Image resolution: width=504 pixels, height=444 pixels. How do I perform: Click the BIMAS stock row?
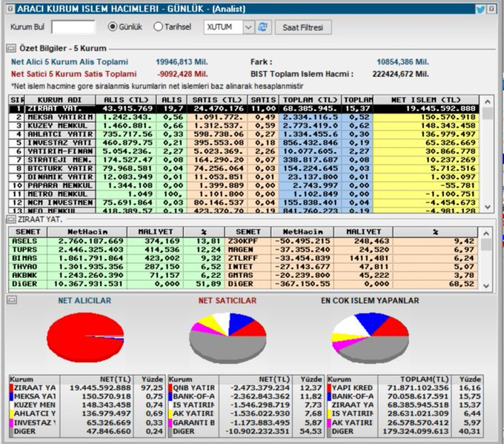(116, 258)
